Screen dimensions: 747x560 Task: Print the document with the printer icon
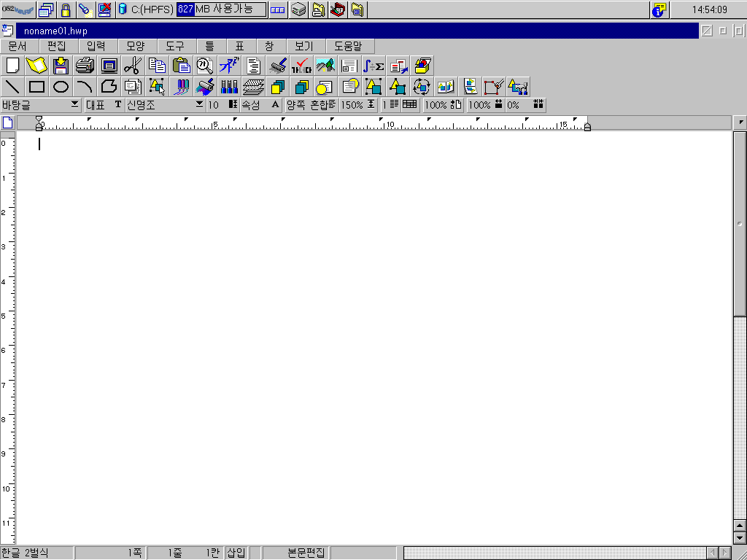(85, 66)
